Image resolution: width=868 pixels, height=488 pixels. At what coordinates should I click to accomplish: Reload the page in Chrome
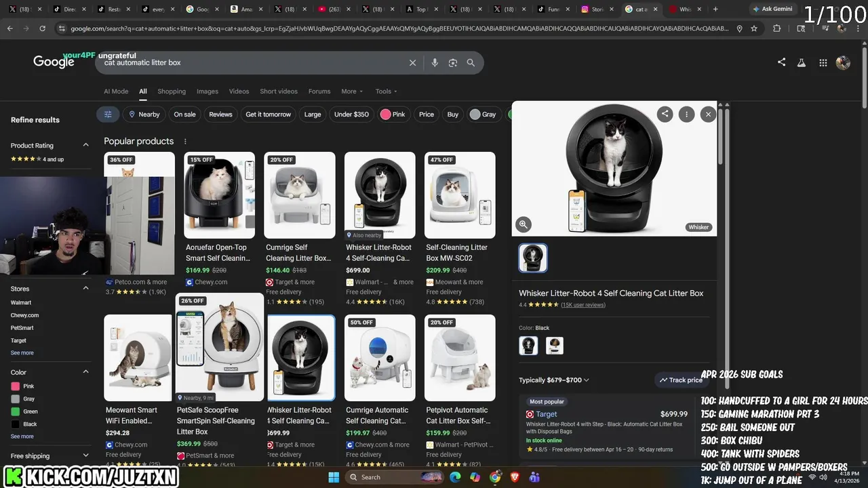[x=42, y=28]
